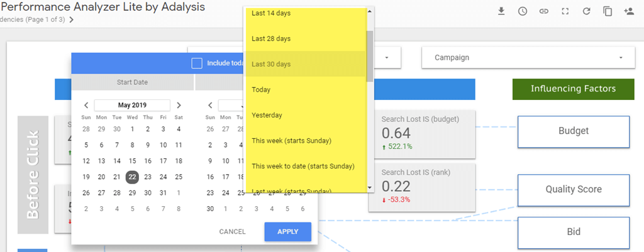Screen dimensions: 644x252
Task: Click the get report link icon
Action: click(544, 11)
